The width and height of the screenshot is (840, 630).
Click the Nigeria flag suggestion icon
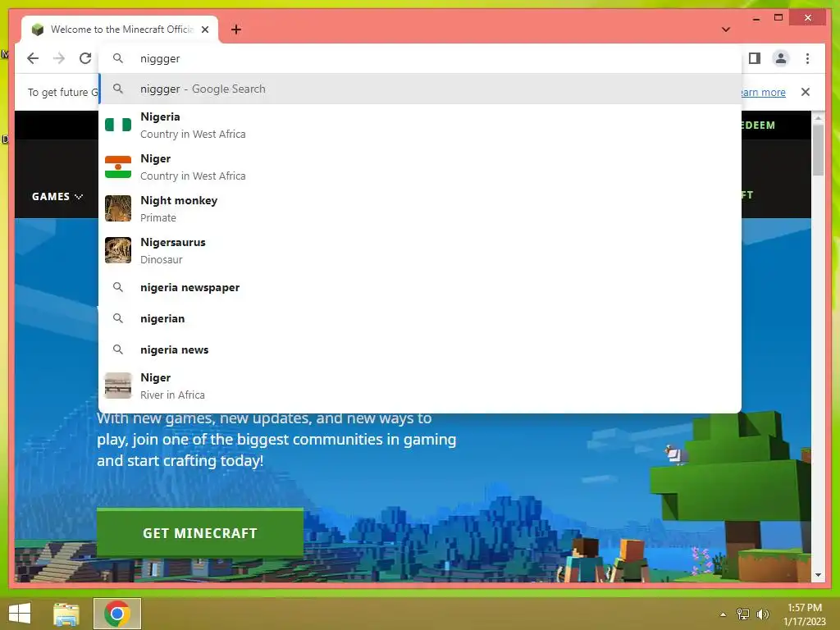pos(118,125)
